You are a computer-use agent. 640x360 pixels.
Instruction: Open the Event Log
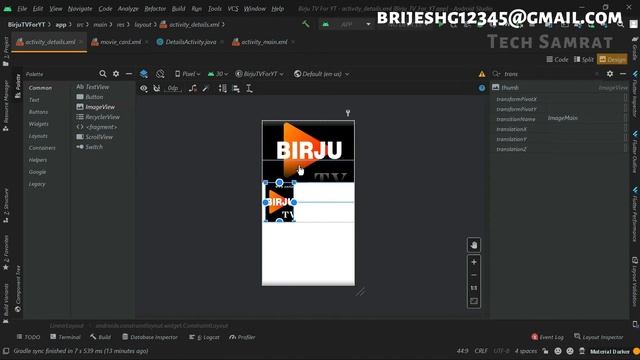(x=547, y=337)
